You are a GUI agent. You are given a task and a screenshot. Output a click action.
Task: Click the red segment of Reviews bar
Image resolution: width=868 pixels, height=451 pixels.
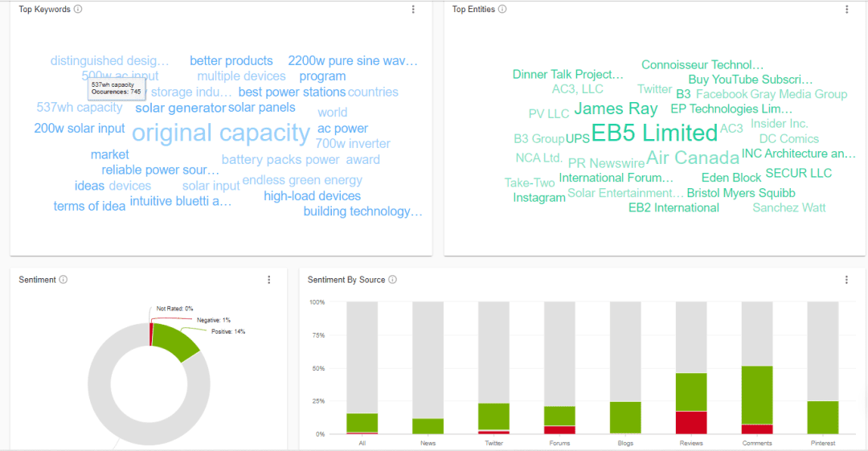[x=691, y=422]
